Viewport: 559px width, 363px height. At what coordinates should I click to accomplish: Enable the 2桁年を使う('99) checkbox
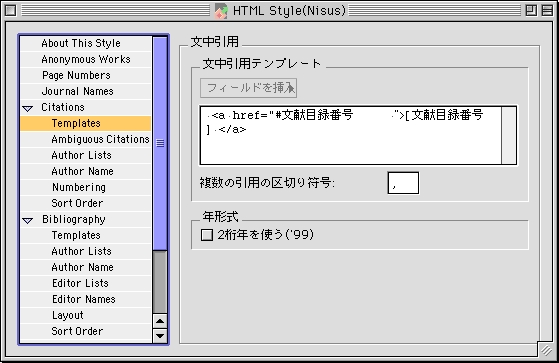pyautogui.click(x=207, y=235)
